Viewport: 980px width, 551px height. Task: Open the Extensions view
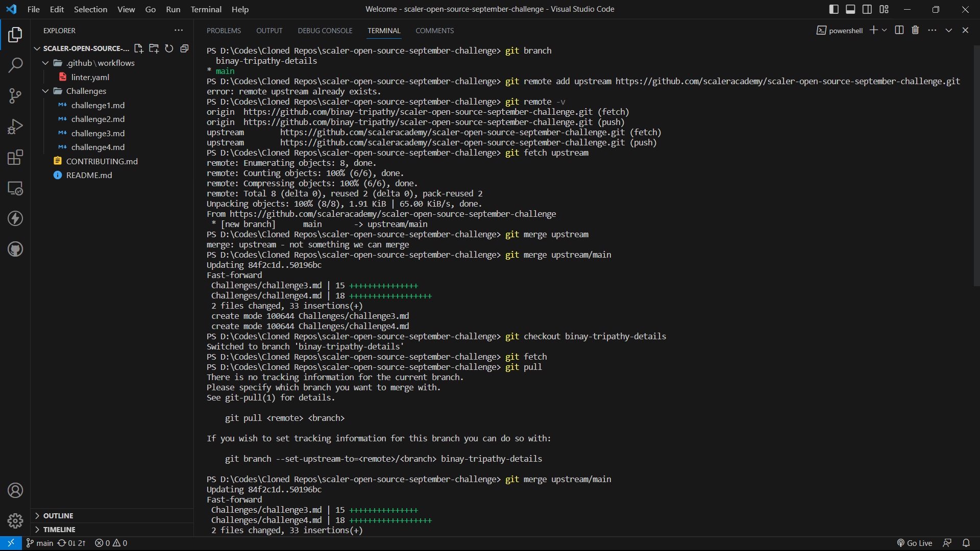point(15,157)
